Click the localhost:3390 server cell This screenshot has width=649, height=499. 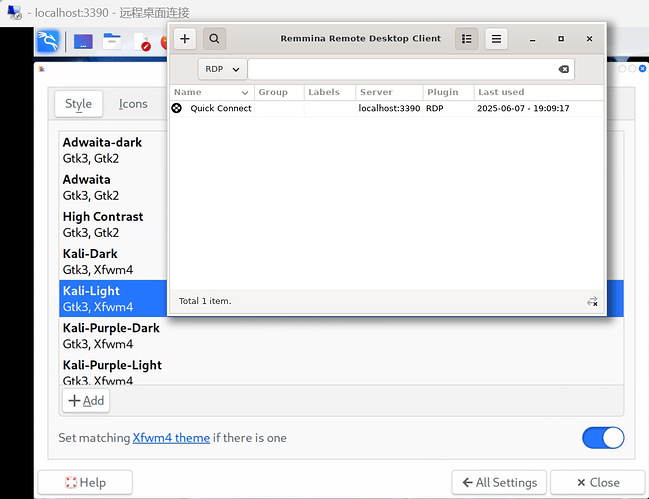point(389,108)
